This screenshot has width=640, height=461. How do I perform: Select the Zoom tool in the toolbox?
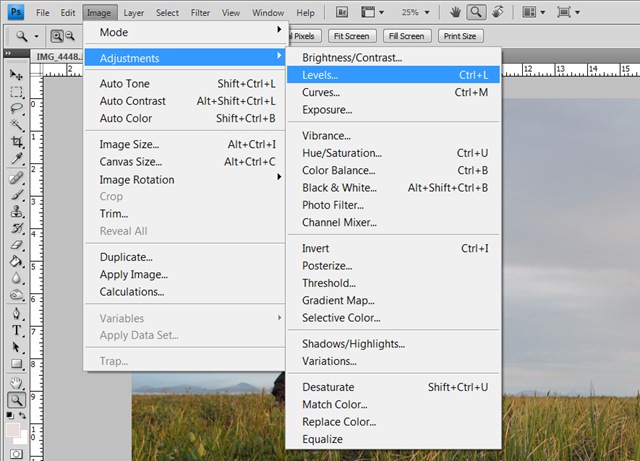click(16, 400)
